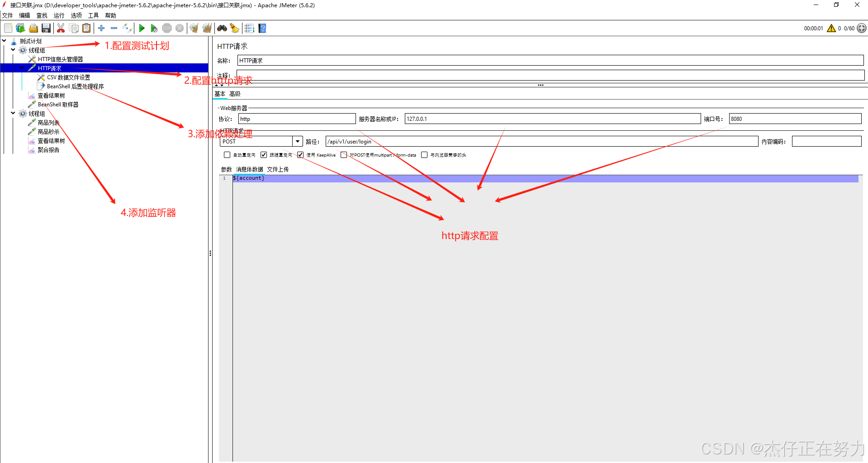The image size is (868, 463).
Task: Open the 文件 menu
Action: 7,15
